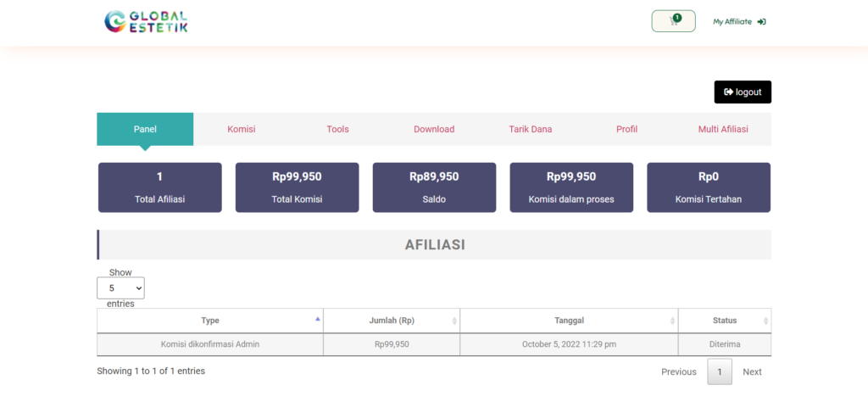Switch to the Komisi tab
868x413 pixels.
pyautogui.click(x=242, y=129)
